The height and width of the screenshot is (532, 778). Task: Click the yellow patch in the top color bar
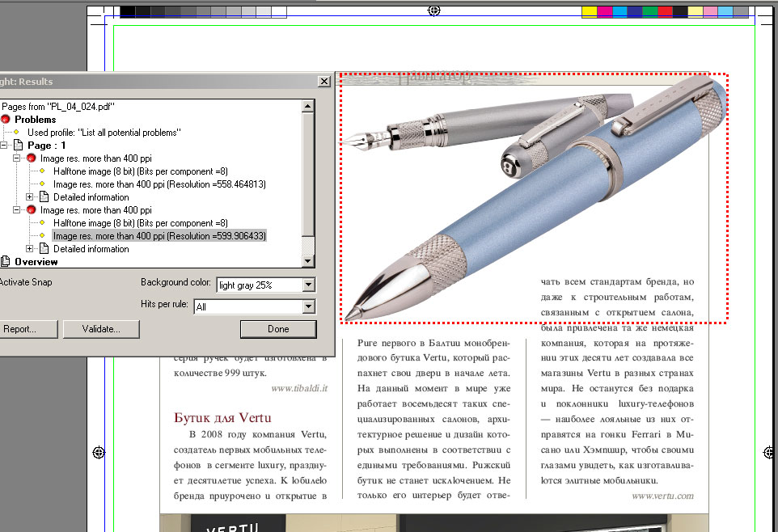point(590,12)
